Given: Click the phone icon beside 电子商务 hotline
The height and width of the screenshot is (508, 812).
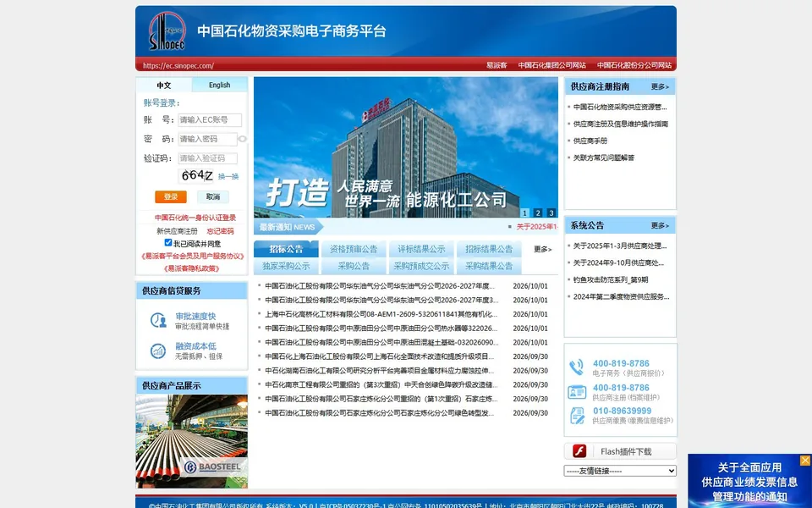Looking at the screenshot, I should (576, 367).
